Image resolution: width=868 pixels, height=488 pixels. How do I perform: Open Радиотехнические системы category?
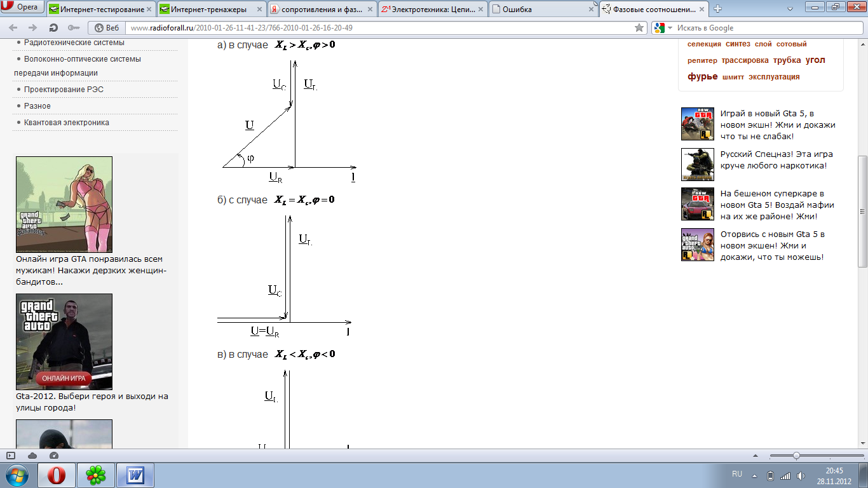pyautogui.click(x=74, y=43)
